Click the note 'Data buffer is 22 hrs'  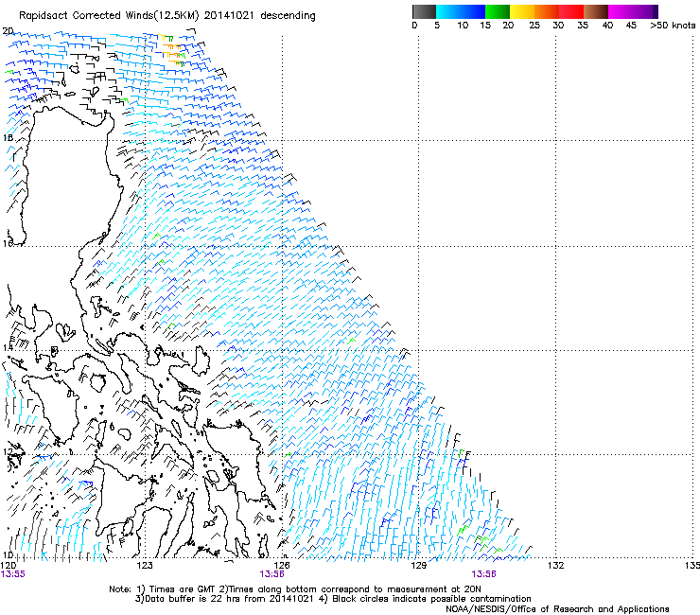tap(192, 599)
